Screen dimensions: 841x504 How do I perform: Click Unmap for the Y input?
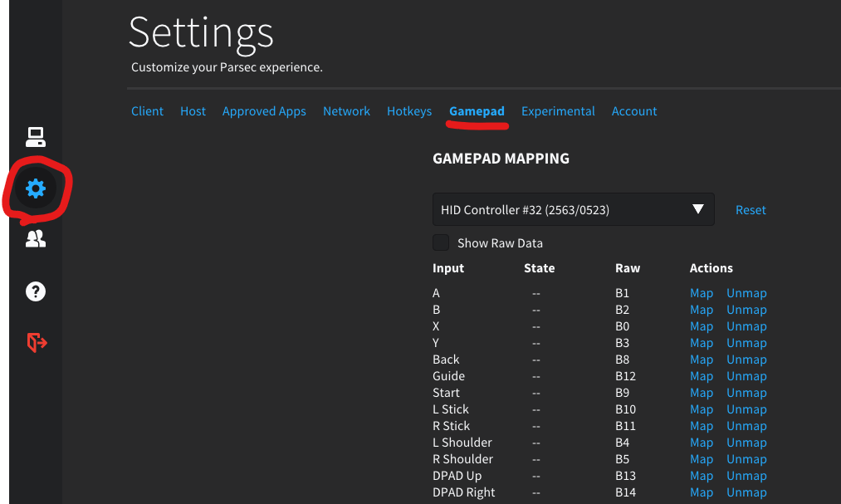pos(746,343)
